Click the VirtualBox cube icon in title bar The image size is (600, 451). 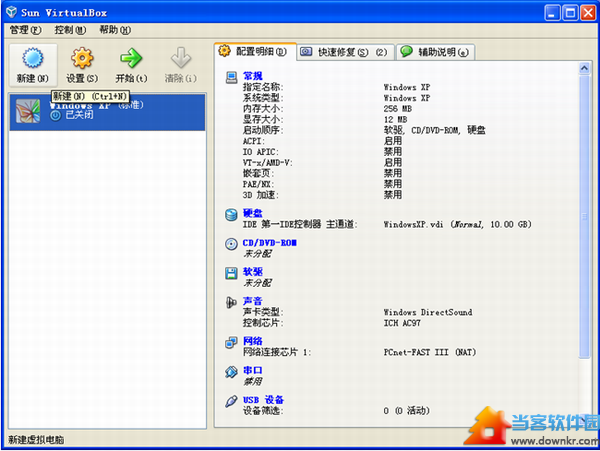click(11, 12)
